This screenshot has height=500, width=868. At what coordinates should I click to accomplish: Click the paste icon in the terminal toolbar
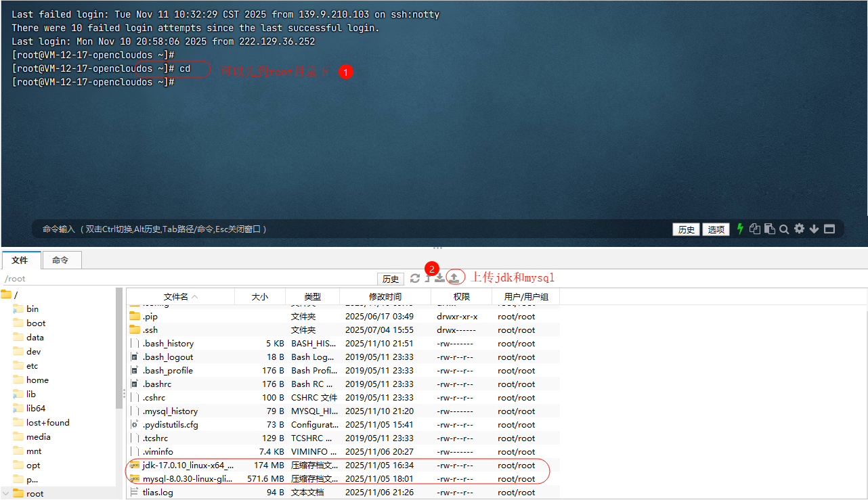coord(769,229)
